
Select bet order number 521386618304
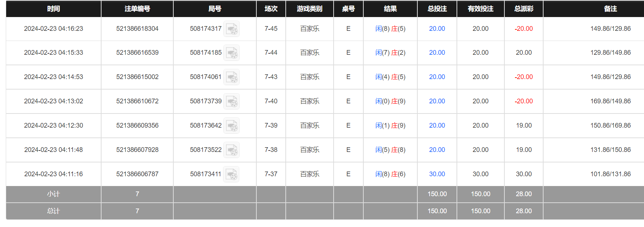click(137, 29)
